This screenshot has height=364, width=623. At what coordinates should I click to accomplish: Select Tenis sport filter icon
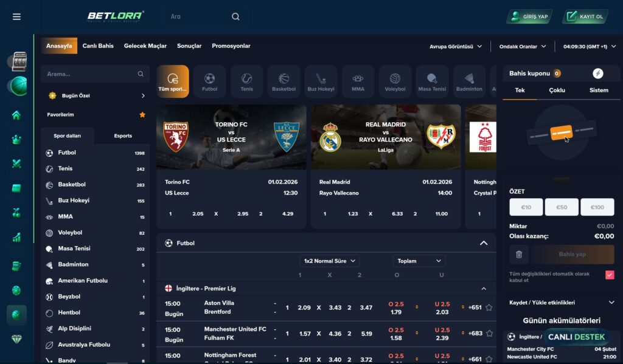[x=247, y=82]
